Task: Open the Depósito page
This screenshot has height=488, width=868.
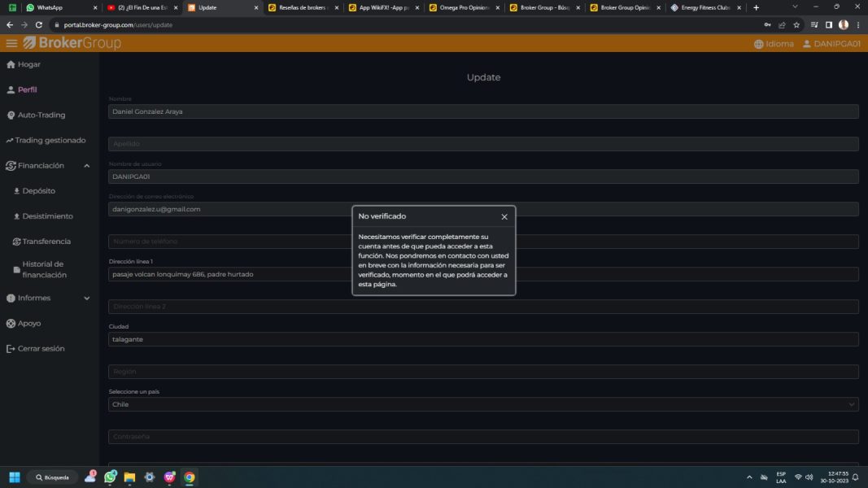Action: 38,191
